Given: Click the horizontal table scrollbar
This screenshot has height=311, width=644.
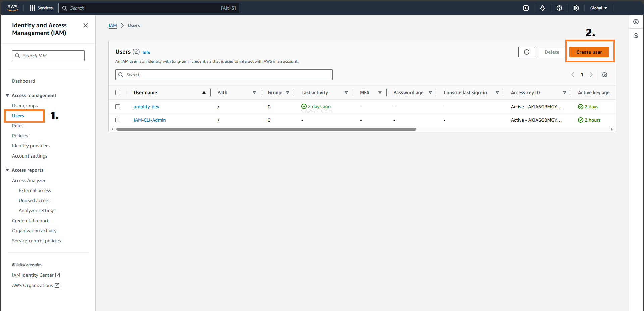Looking at the screenshot, I should pyautogui.click(x=266, y=129).
